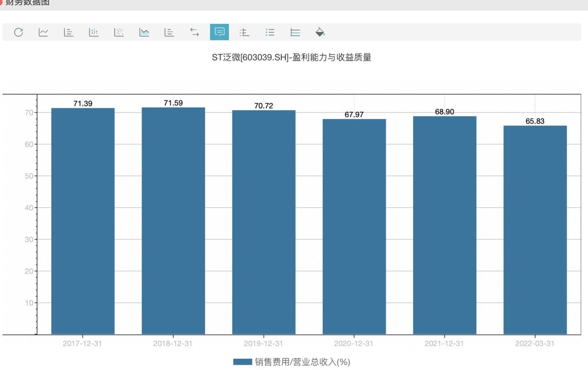Toggle the data labels icon
Viewport: 588px width, 370px height.
tap(220, 33)
